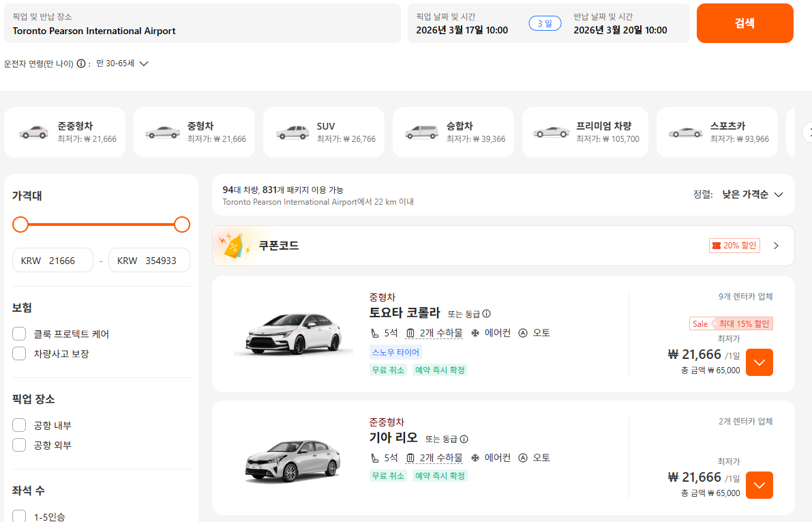The height and width of the screenshot is (522, 812).
Task: Click seat icon in 기아 리오 row
Action: [x=374, y=459]
